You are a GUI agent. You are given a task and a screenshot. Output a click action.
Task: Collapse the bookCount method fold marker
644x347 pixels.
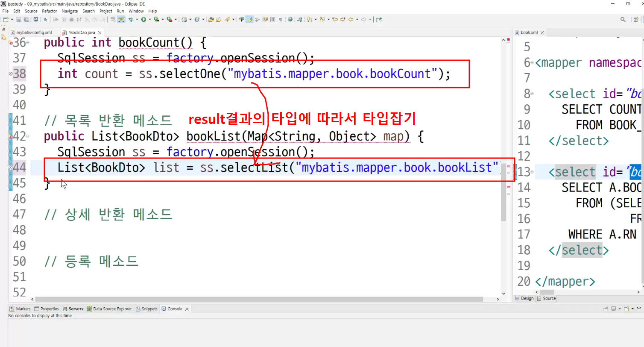click(x=28, y=43)
